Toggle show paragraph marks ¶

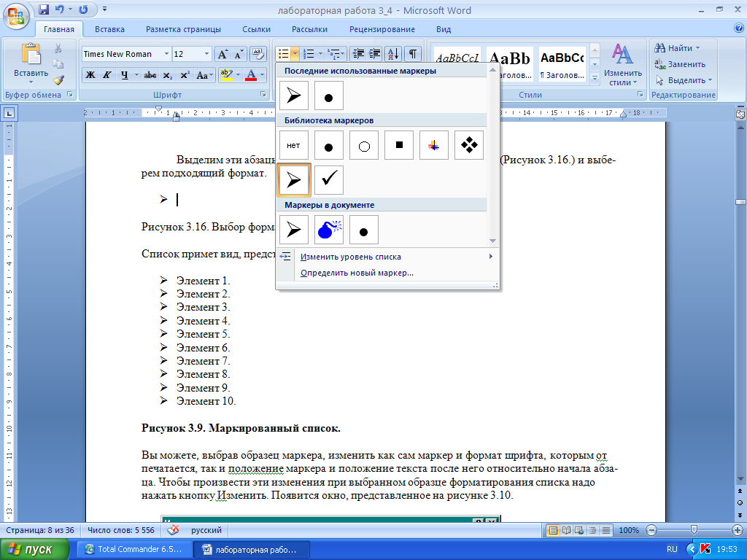click(413, 54)
